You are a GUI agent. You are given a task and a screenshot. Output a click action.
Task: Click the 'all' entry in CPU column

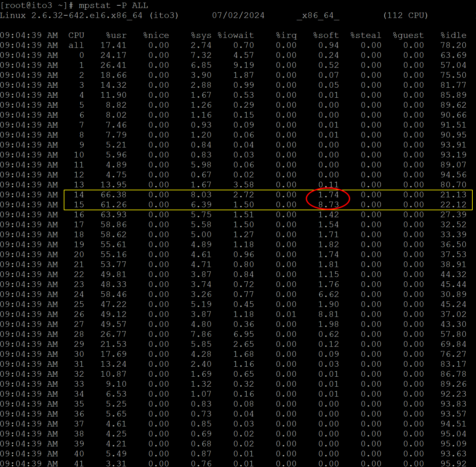click(x=76, y=45)
